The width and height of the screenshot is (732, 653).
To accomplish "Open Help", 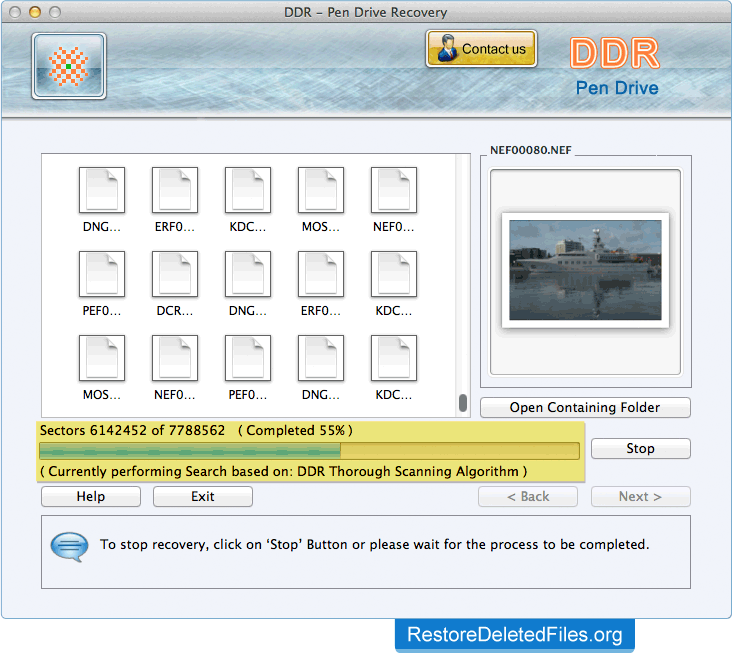I will tap(91, 497).
